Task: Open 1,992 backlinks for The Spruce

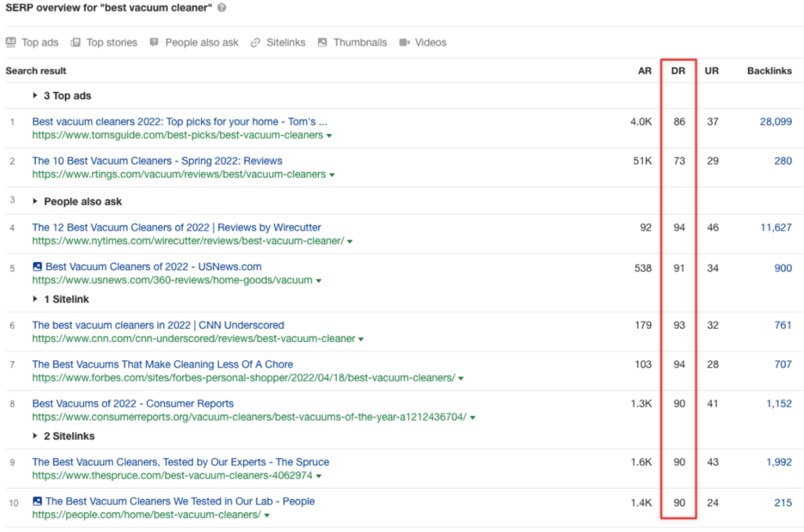Action: tap(779, 462)
